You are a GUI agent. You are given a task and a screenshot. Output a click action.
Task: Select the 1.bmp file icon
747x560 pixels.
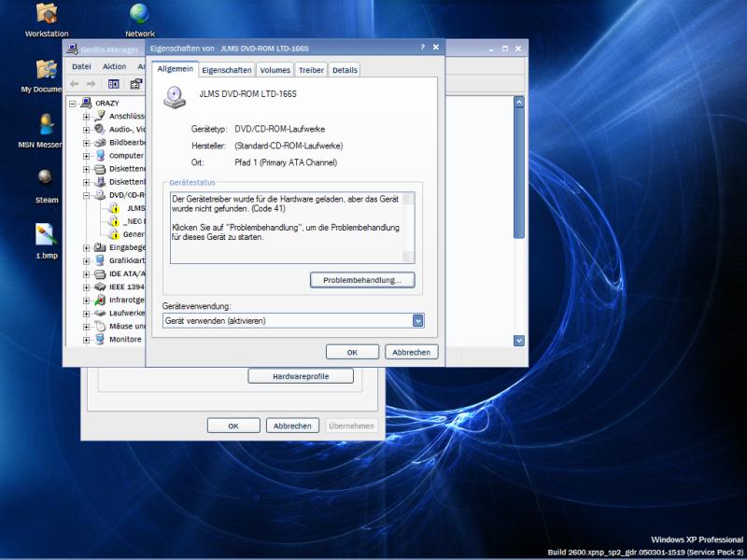click(x=46, y=235)
